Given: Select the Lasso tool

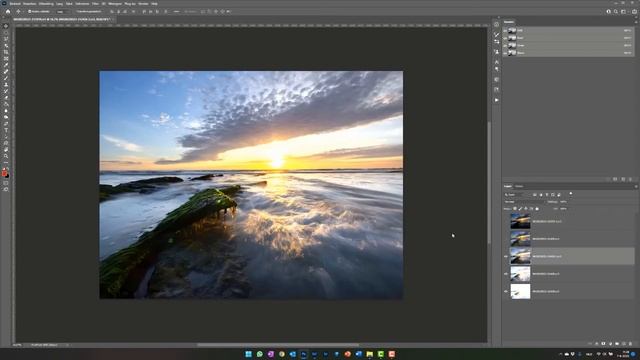Looking at the screenshot, I should pos(6,39).
